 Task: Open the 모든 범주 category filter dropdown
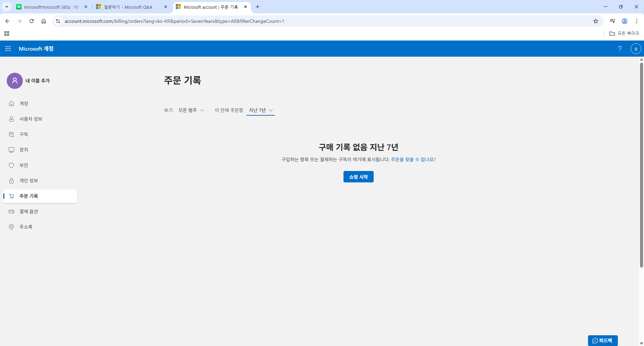tap(191, 110)
